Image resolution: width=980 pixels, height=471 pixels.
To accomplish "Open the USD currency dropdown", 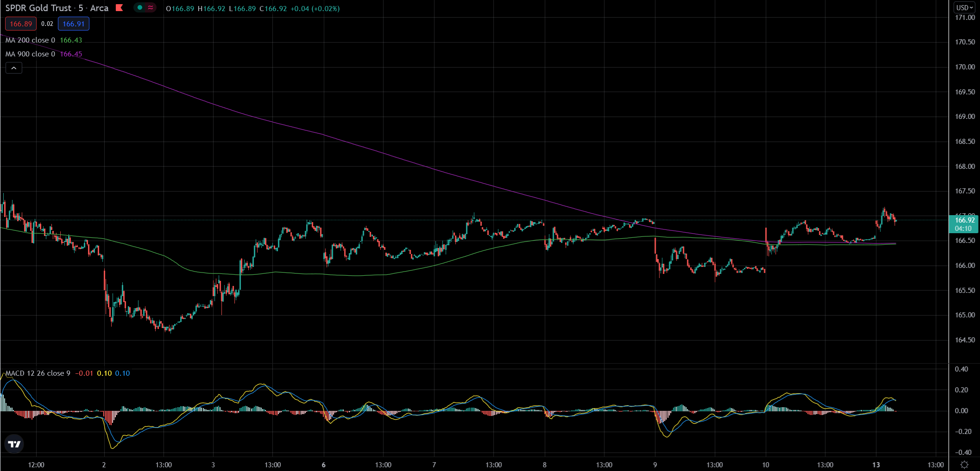I will pyautogui.click(x=965, y=7).
